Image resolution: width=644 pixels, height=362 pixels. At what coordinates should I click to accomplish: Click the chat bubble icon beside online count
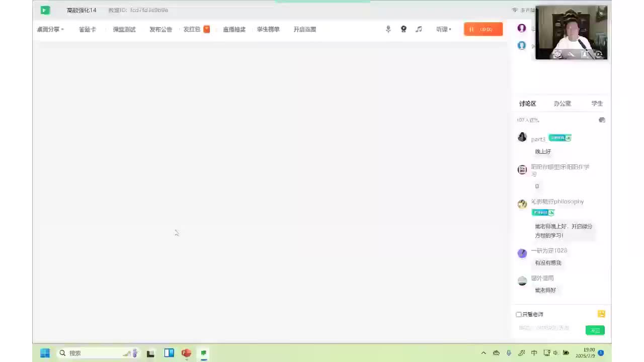pos(602,120)
